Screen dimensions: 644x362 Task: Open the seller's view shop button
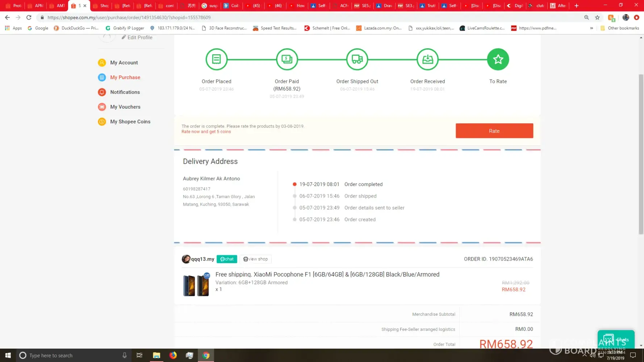coord(256,259)
